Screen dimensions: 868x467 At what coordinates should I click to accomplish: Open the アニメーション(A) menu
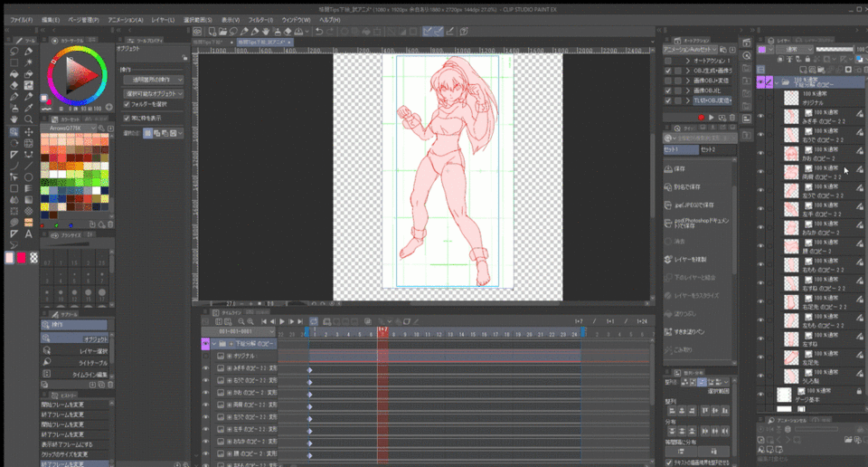pos(124,19)
